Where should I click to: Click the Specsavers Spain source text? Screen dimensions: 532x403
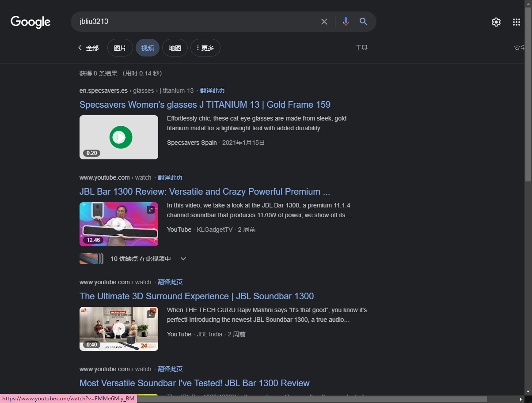point(192,143)
